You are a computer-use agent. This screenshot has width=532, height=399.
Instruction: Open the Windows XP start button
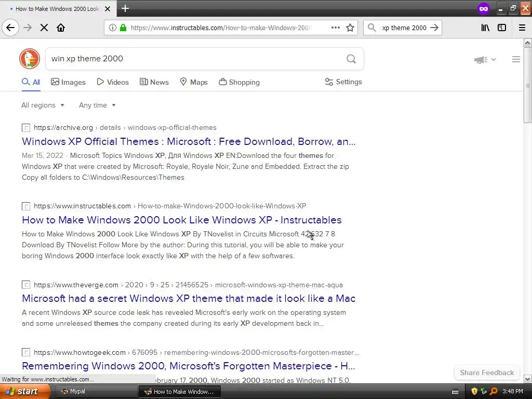pyautogui.click(x=24, y=392)
